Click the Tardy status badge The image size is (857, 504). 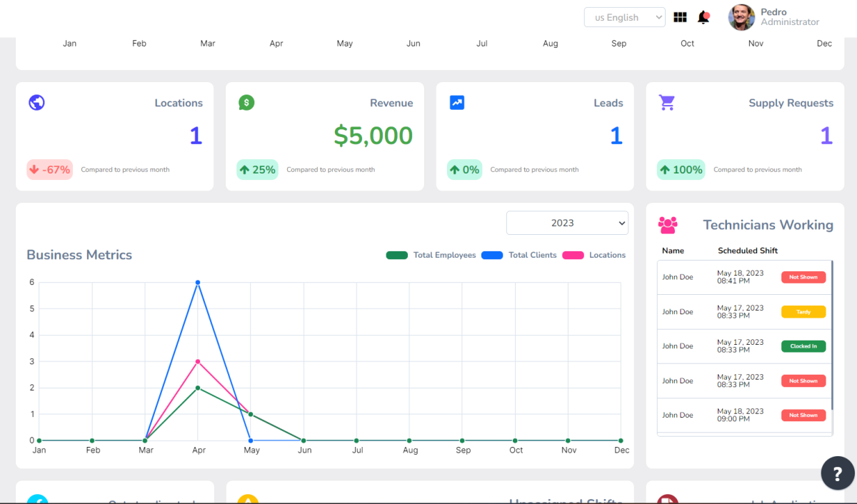803,312
